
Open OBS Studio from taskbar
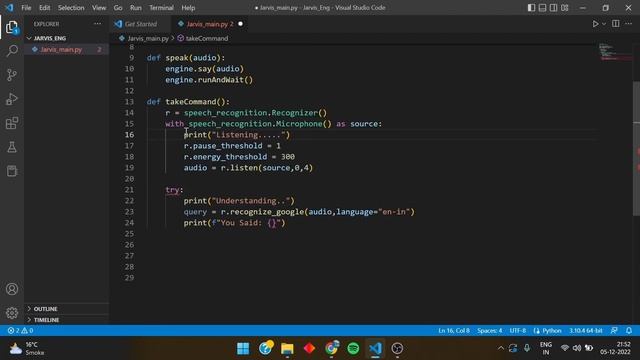[x=397, y=349]
